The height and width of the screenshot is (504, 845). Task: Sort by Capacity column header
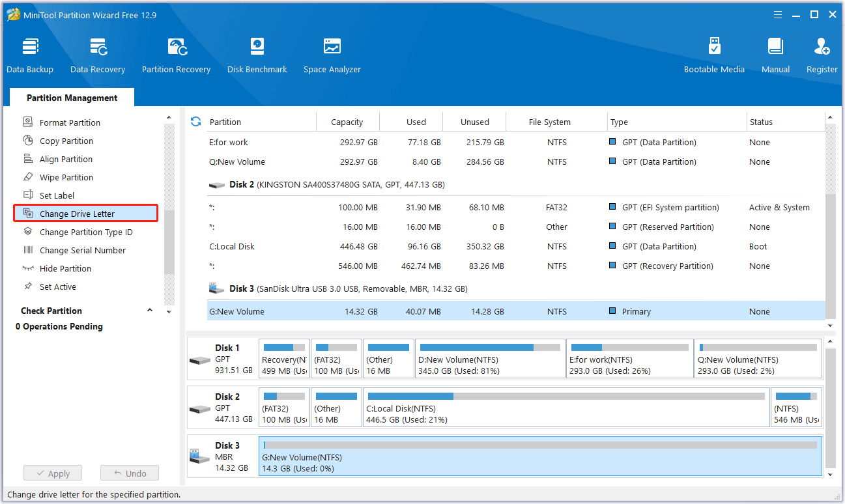point(347,122)
